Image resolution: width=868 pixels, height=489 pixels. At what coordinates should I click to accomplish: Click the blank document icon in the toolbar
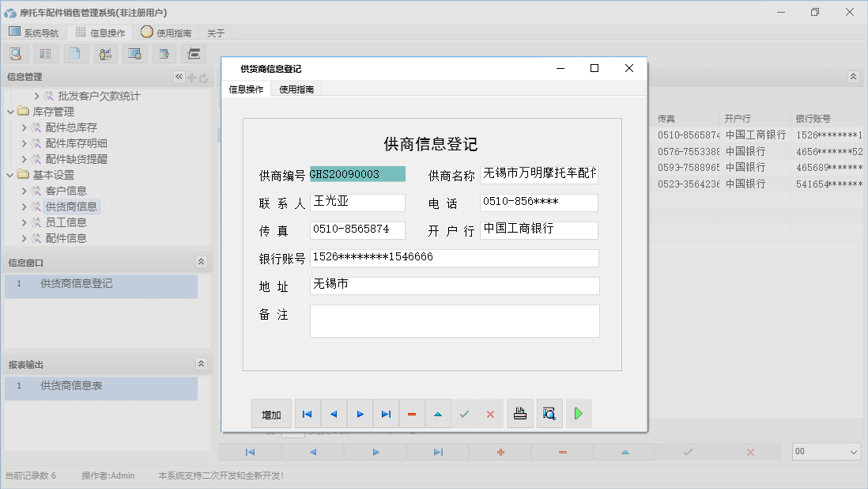coord(74,53)
